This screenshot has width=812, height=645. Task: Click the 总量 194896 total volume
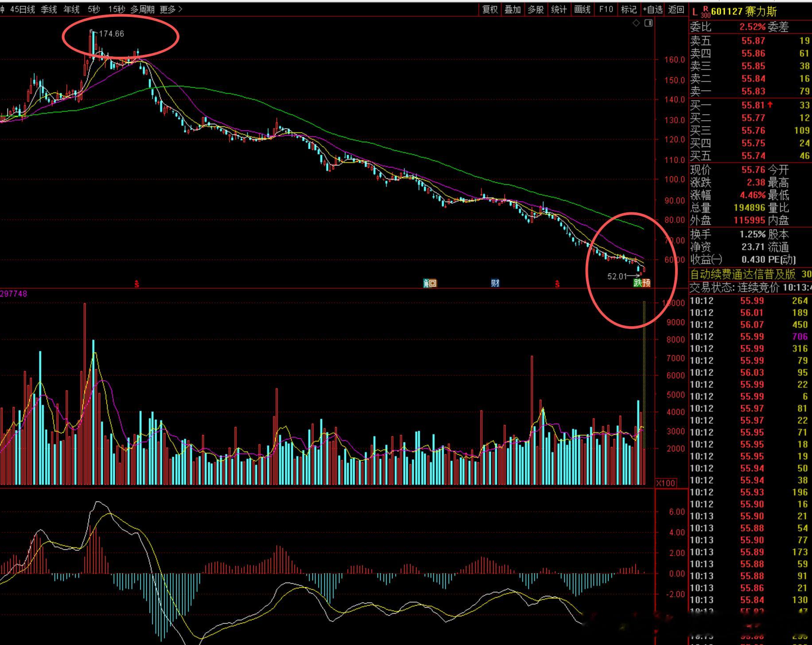[750, 208]
